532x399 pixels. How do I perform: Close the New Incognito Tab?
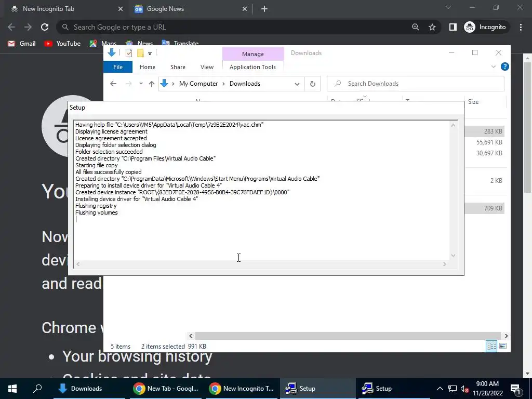[120, 9]
